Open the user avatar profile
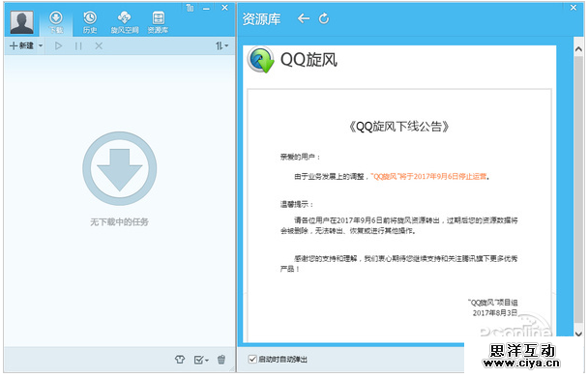Image resolution: width=588 pixels, height=378 pixels. coord(21,21)
